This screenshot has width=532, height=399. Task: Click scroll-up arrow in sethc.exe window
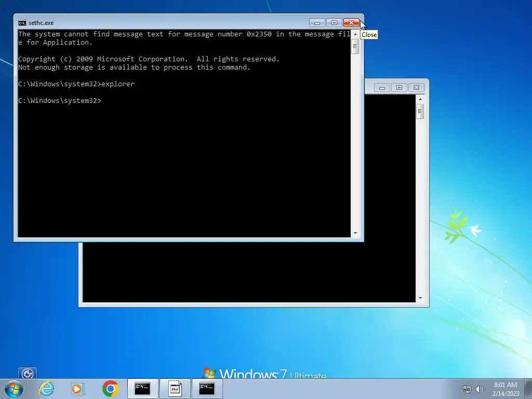[x=355, y=34]
